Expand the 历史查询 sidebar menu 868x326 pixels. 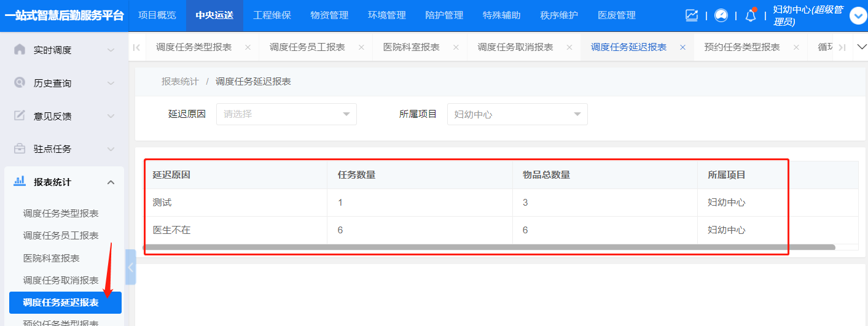point(64,83)
